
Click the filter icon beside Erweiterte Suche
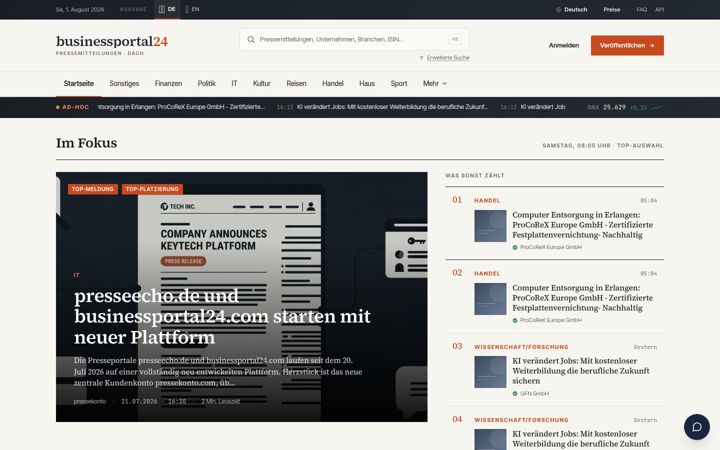coord(421,58)
